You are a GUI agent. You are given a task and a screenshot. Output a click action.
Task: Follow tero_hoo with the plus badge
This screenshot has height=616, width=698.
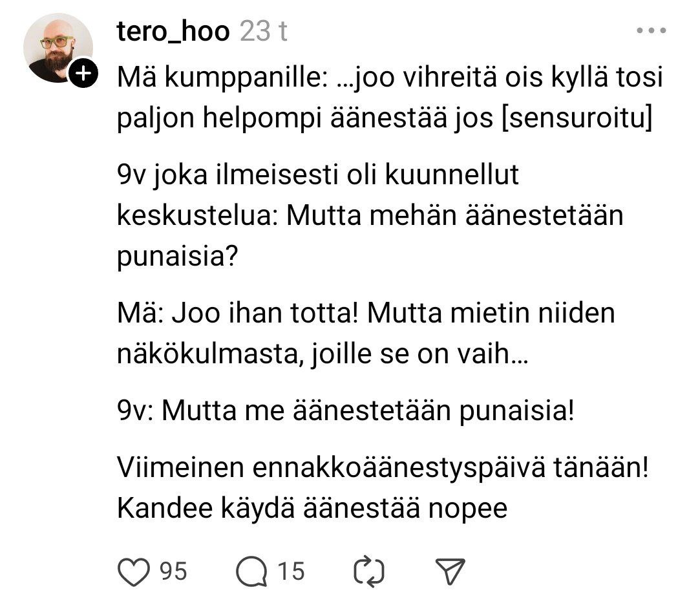(84, 75)
